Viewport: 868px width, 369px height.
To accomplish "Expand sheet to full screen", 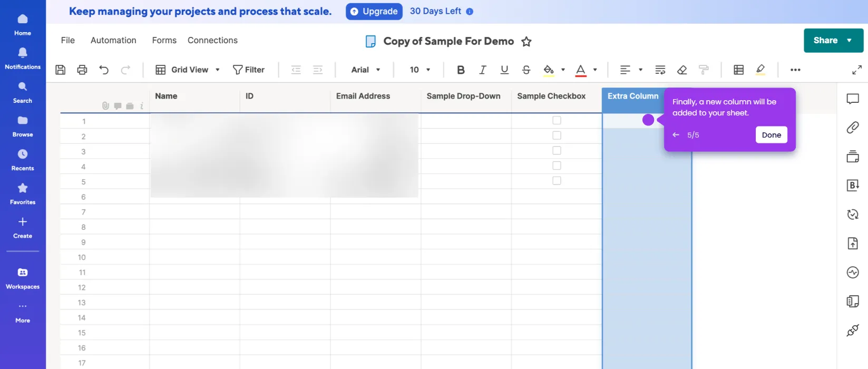I will tap(857, 70).
